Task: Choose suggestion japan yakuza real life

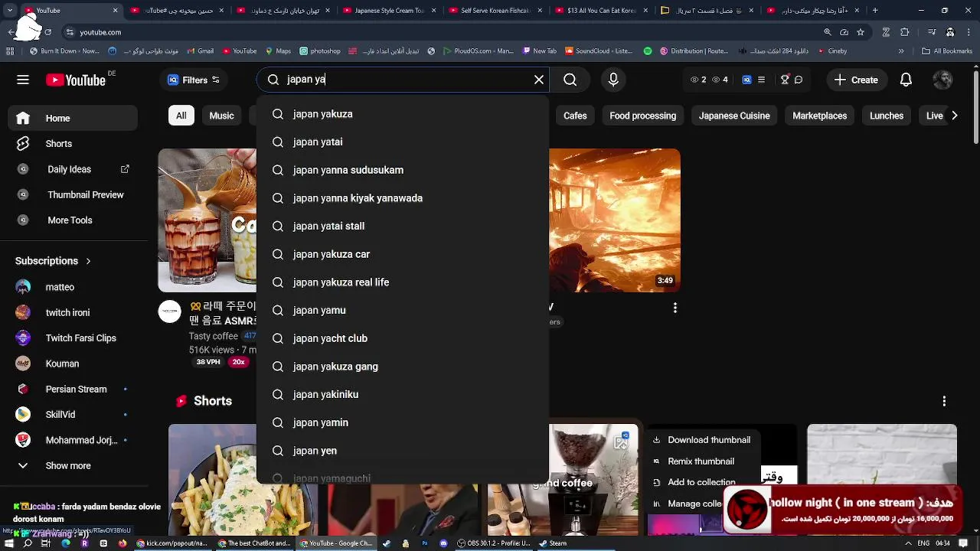Action: 403,282
